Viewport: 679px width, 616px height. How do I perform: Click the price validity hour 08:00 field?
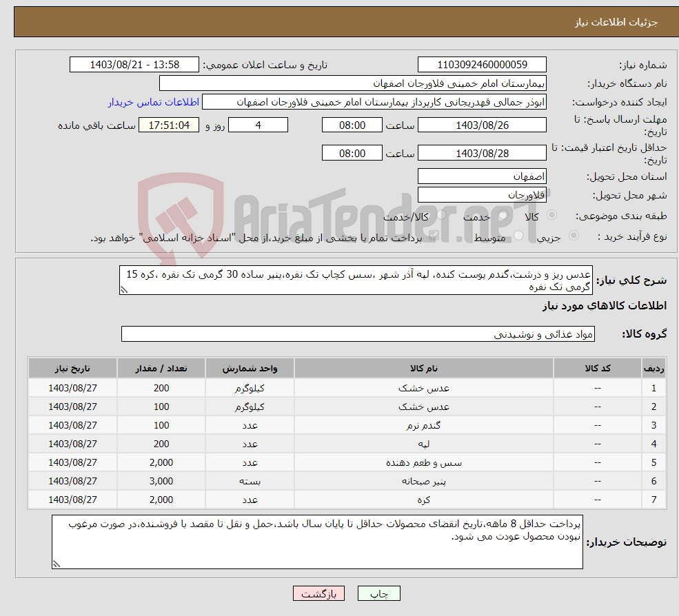pos(352,153)
